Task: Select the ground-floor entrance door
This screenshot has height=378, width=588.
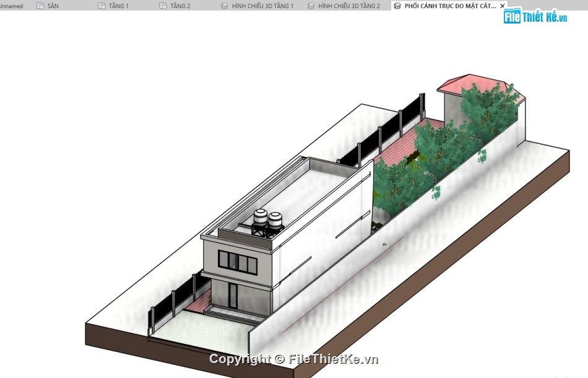Action: point(233,296)
